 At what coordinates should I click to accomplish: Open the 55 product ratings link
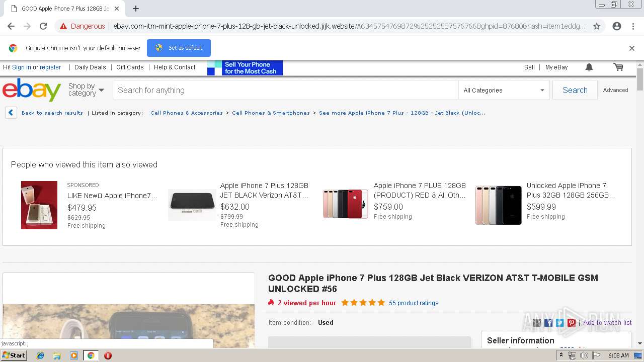[x=414, y=303]
